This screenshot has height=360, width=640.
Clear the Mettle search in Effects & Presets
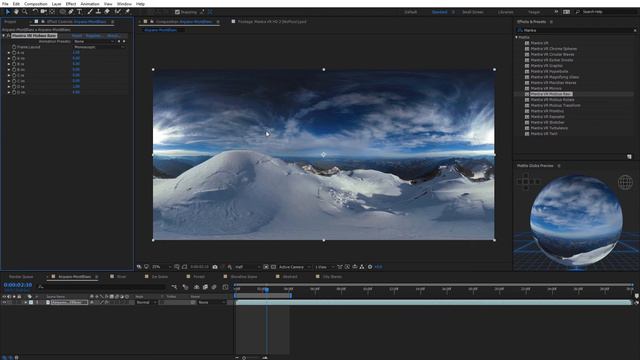click(635, 30)
